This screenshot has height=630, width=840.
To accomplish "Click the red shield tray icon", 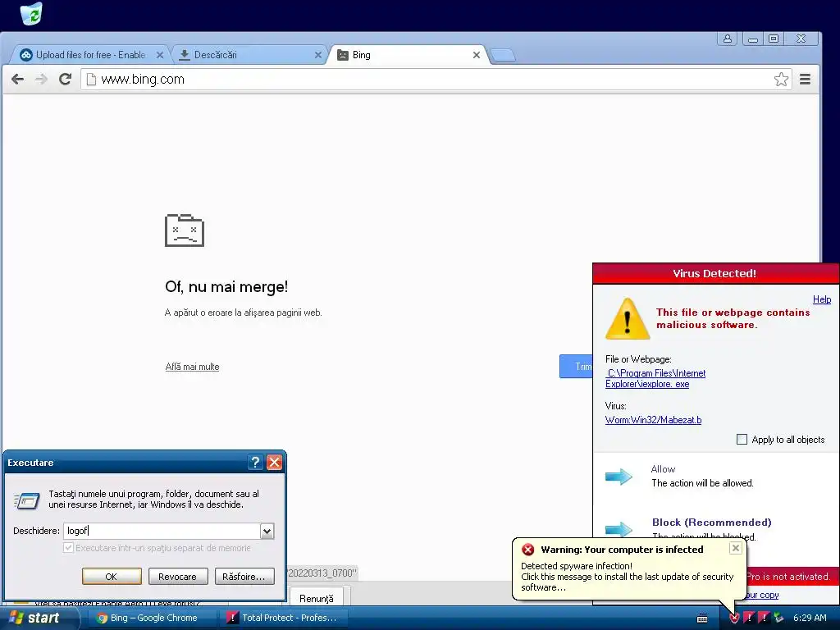I will click(x=734, y=619).
